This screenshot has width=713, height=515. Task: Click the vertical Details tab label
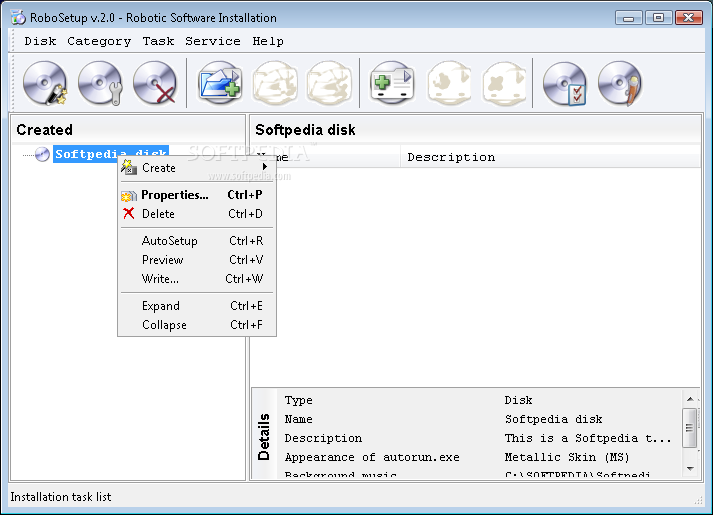click(264, 437)
